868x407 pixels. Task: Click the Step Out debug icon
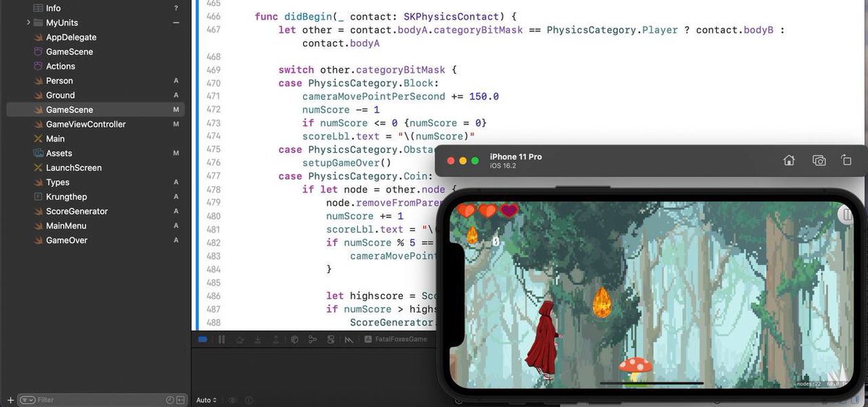[x=276, y=339]
